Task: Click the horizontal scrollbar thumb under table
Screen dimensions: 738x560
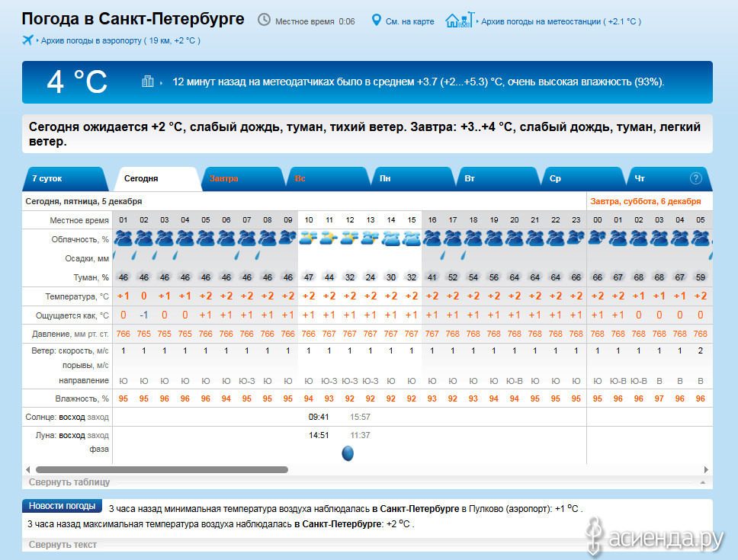Action: (x=162, y=469)
